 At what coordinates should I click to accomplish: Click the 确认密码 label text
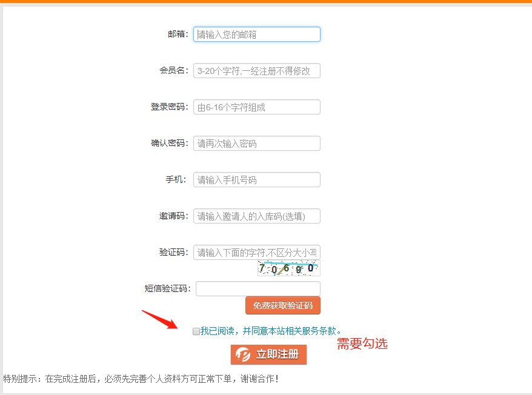tap(169, 143)
